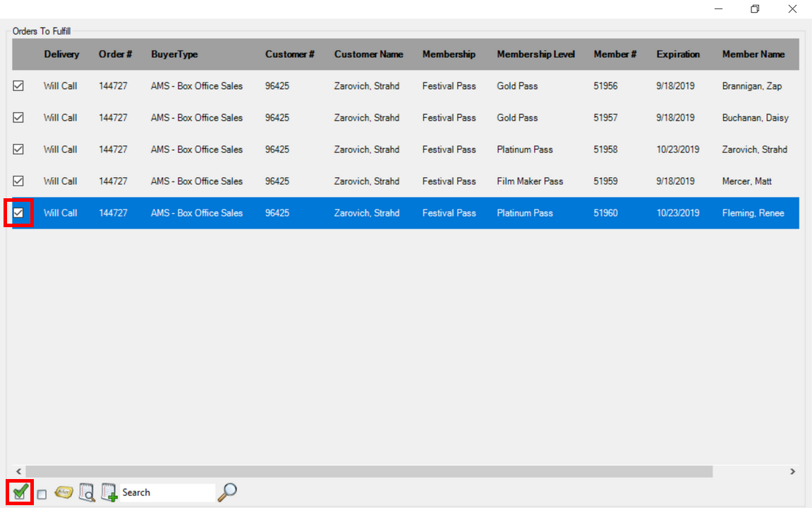Click AMS - Box Office Sales in Mercer row

[197, 181]
